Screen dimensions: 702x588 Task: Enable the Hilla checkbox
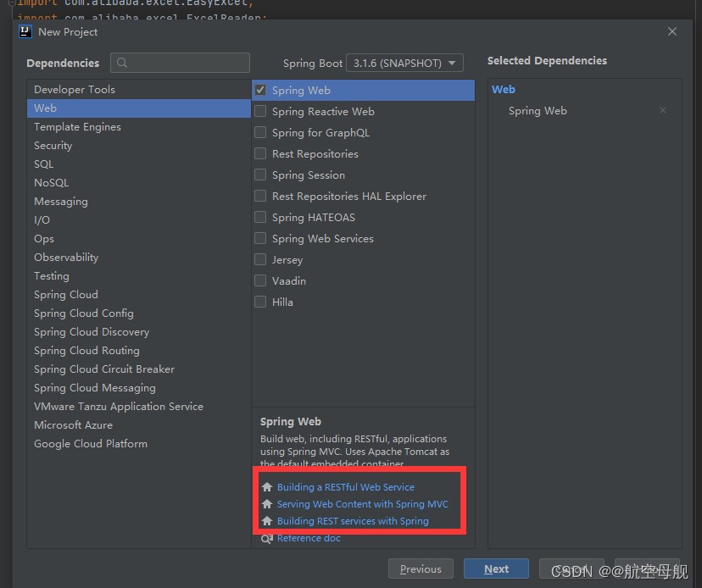[260, 302]
